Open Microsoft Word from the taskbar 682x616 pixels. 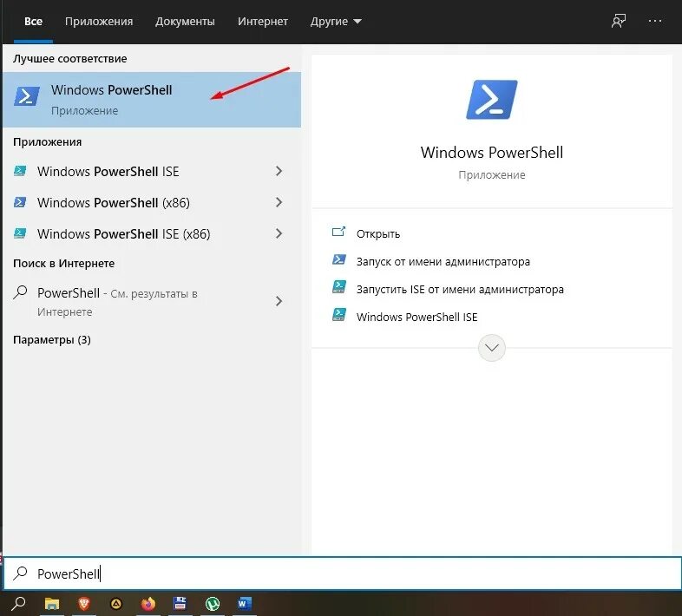(244, 604)
